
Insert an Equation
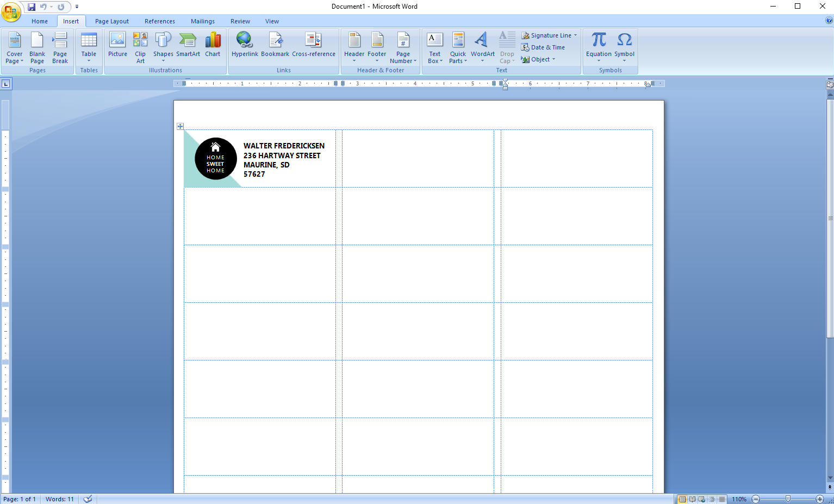coord(599,46)
